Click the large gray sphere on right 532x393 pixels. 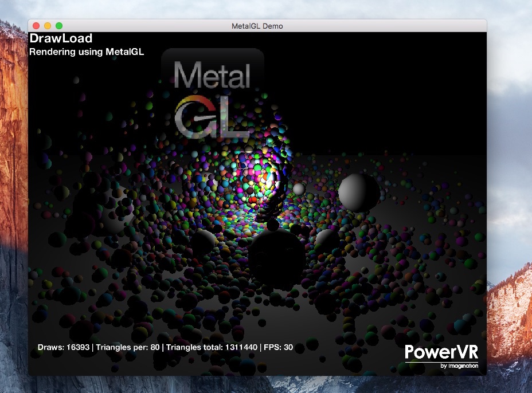(x=359, y=192)
